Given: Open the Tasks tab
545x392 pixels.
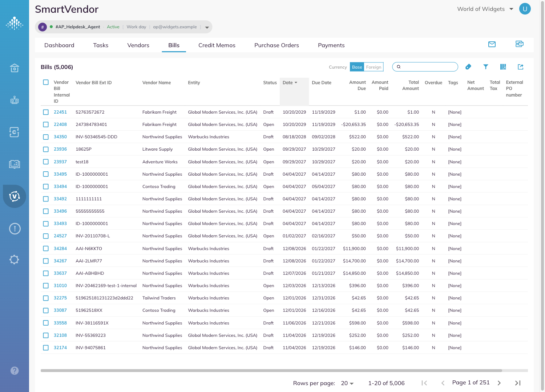Looking at the screenshot, I should tap(101, 45).
